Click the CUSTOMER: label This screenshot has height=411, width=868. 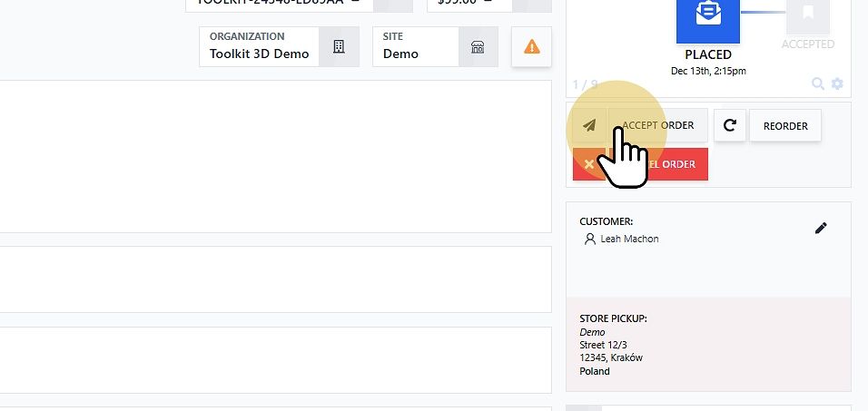607,221
